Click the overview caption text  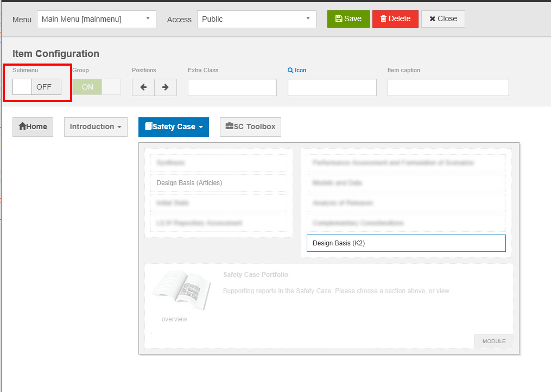tap(174, 319)
